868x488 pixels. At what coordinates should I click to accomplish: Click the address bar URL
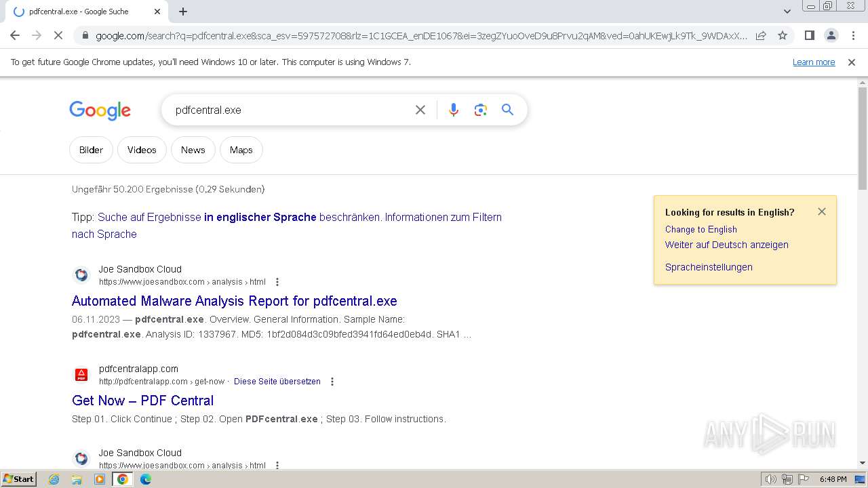pyautogui.click(x=420, y=36)
